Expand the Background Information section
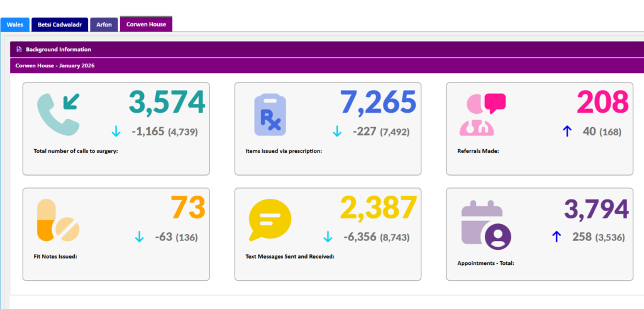The height and width of the screenshot is (309, 644). click(58, 49)
